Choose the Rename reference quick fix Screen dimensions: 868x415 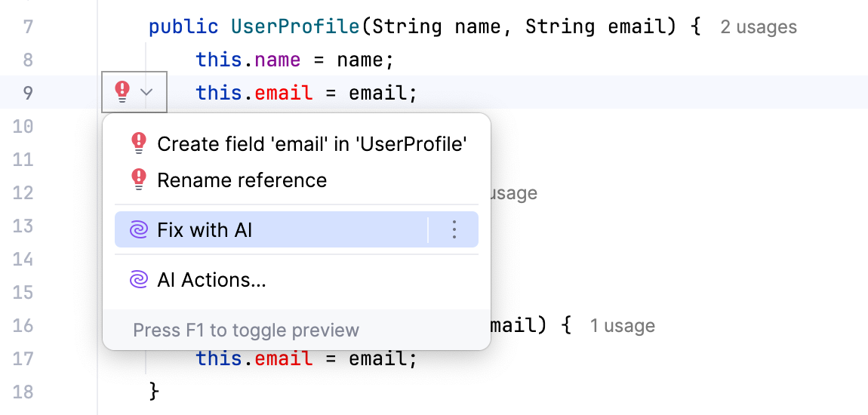(242, 180)
